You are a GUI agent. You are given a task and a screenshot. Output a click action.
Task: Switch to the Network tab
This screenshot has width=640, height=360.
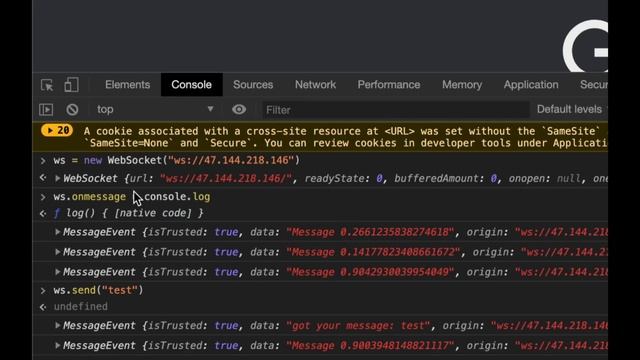pyautogui.click(x=316, y=84)
